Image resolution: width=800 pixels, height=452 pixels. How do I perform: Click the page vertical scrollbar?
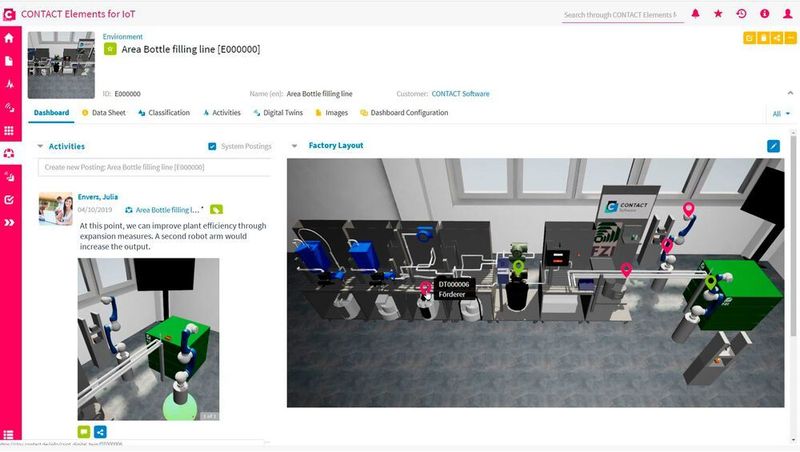793,235
